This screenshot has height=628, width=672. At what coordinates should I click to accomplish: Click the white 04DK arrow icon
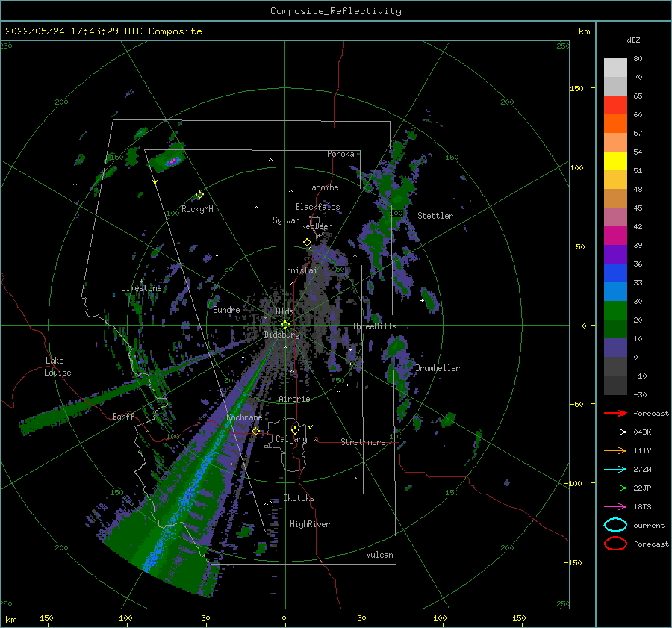[615, 432]
